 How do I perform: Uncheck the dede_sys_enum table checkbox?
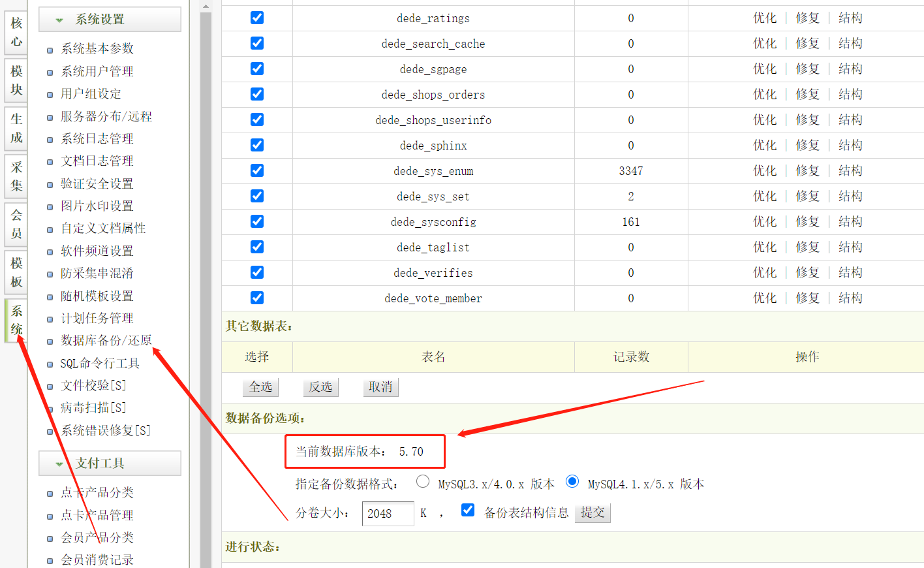(257, 170)
